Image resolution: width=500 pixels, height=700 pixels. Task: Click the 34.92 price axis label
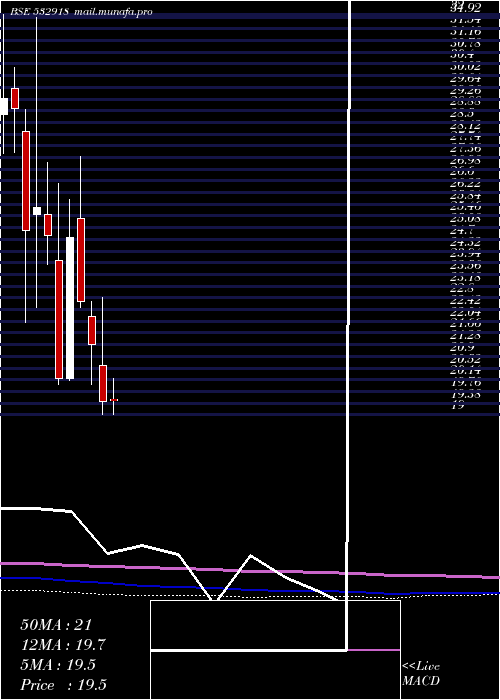pos(466,7)
